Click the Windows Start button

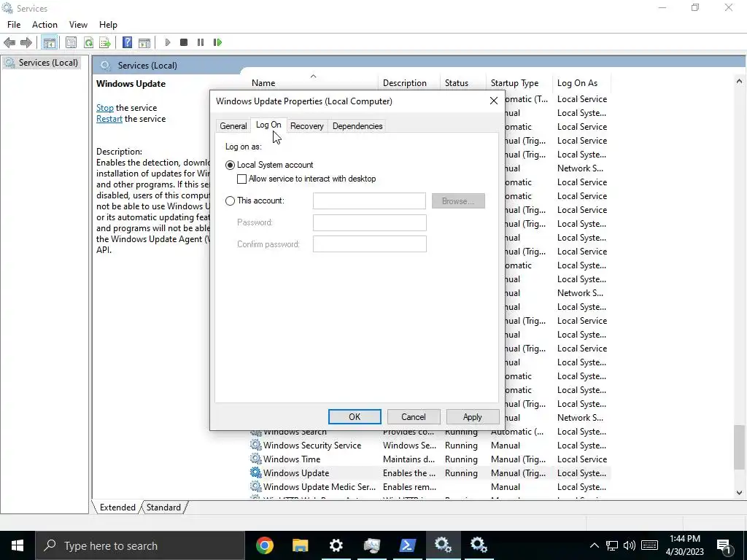[x=18, y=545]
